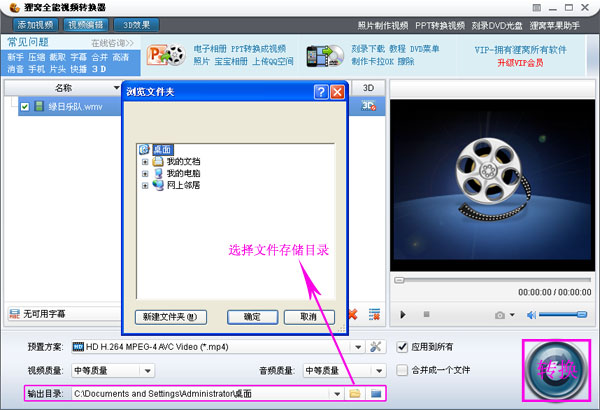Click the PPT to video conversion icon
This screenshot has width=600, height=410.
coord(166,55)
